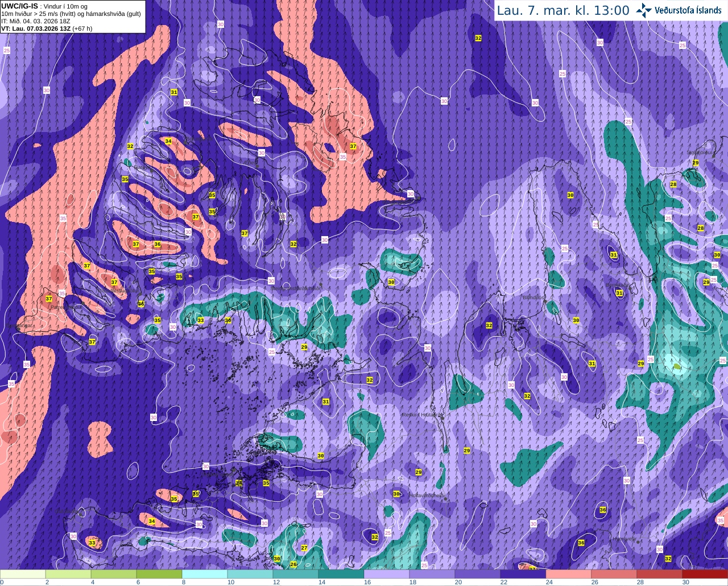The width and height of the screenshot is (728, 586).
Task: Click the legend tick value 16
Action: click(x=367, y=582)
